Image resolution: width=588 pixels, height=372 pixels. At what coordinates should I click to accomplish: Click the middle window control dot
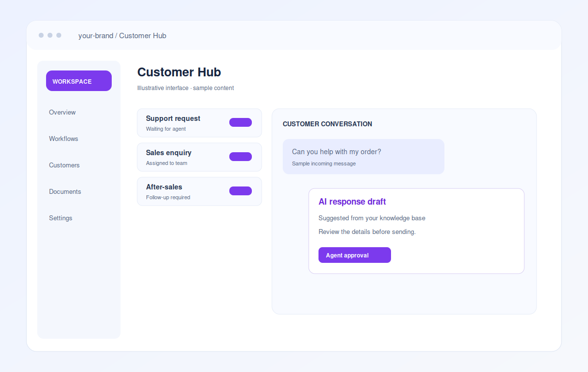click(x=50, y=35)
